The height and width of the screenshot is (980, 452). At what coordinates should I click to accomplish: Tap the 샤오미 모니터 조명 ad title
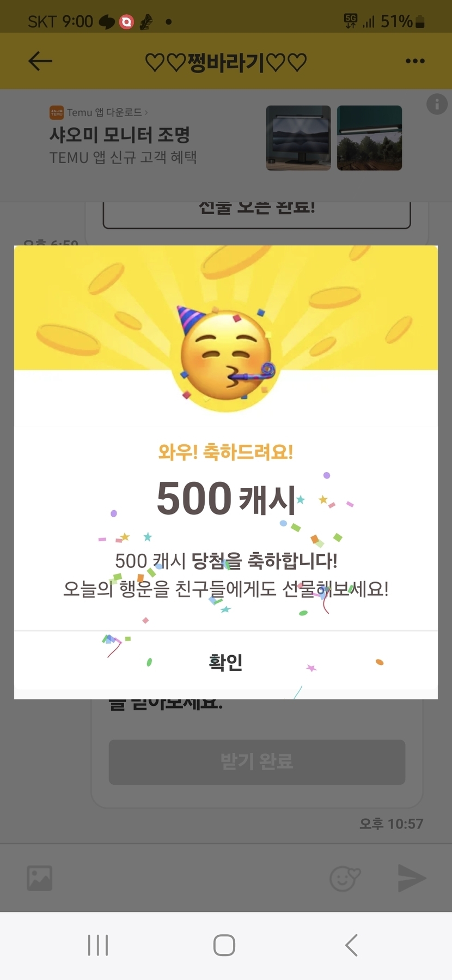[120, 135]
